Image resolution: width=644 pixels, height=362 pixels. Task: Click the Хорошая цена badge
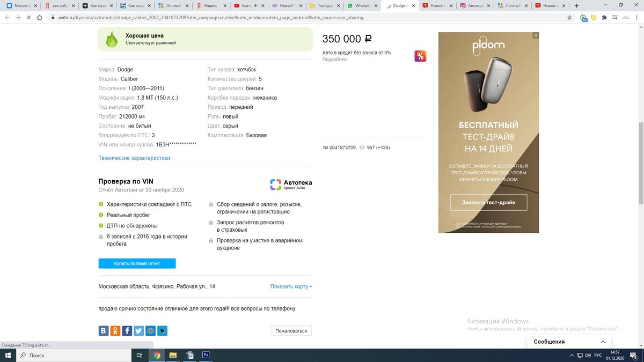click(x=205, y=39)
